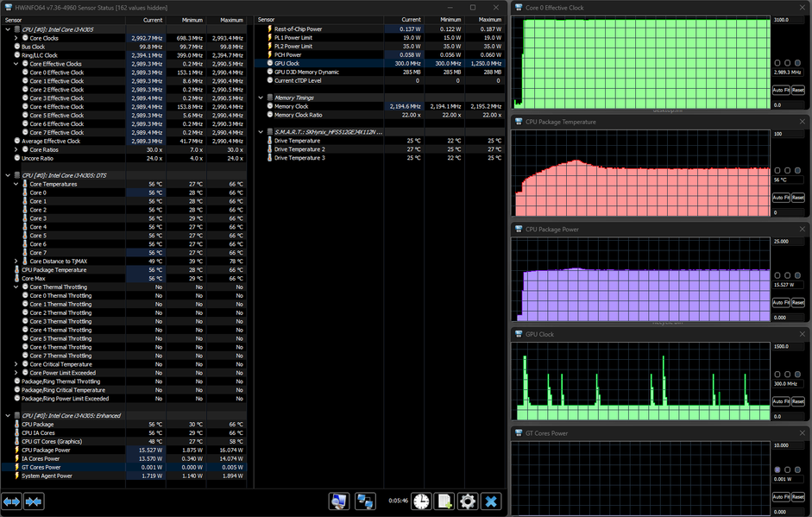
Task: Expand the Core Clocks tree node
Action: (x=16, y=38)
